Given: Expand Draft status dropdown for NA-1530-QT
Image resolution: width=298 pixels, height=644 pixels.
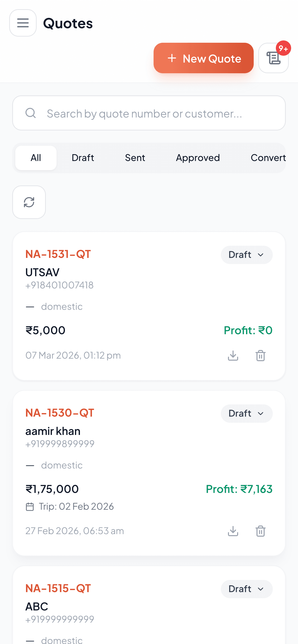Looking at the screenshot, I should point(247,414).
